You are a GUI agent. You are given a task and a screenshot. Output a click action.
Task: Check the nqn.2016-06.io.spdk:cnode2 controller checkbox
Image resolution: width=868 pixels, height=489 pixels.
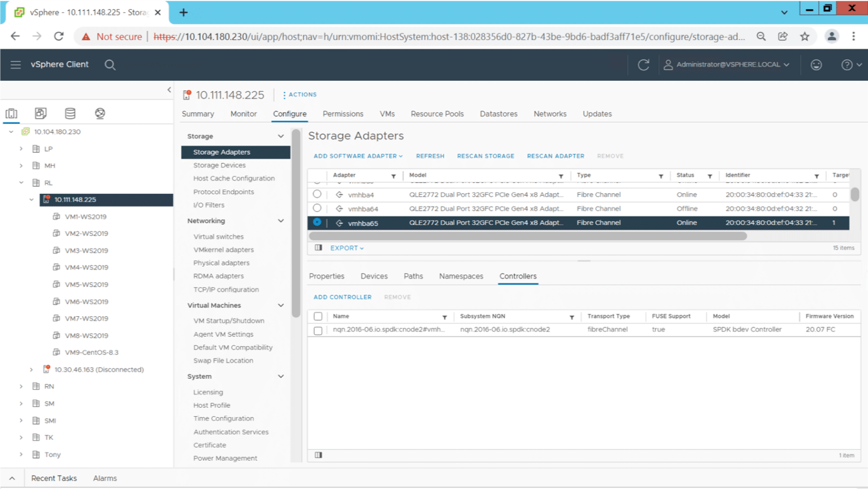[318, 331]
